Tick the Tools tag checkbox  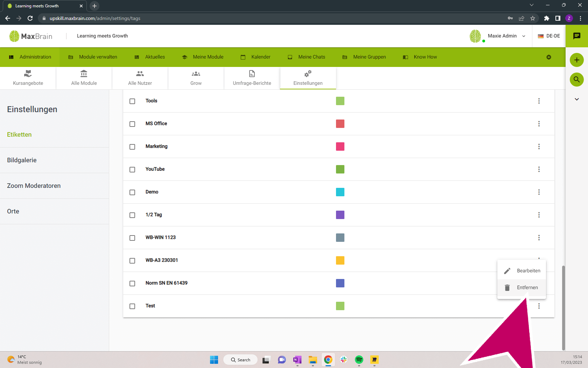click(132, 101)
